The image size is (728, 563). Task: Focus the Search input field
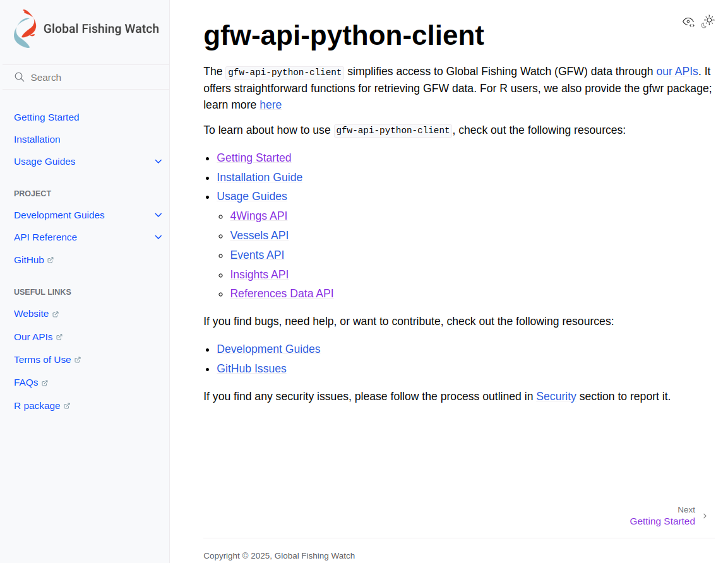click(86, 78)
